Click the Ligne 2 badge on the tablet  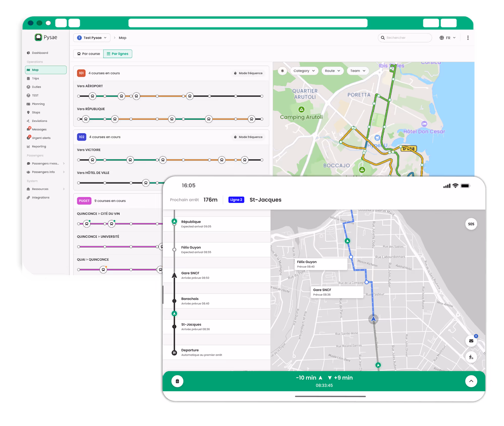[x=236, y=200]
